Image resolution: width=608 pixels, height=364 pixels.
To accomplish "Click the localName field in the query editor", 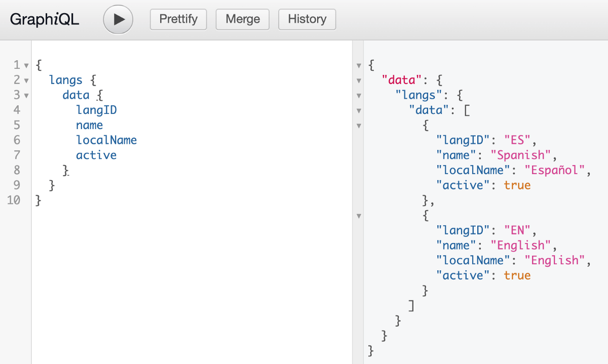I will 106,140.
